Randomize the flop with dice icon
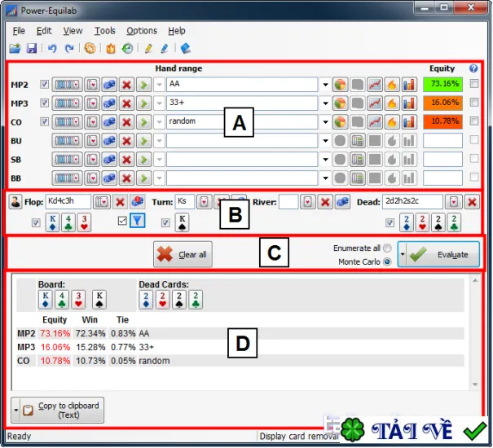This screenshot has height=448, width=493. click(x=138, y=202)
